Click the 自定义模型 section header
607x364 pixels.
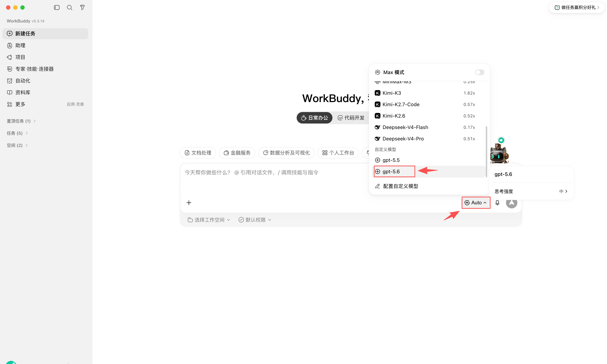point(385,149)
